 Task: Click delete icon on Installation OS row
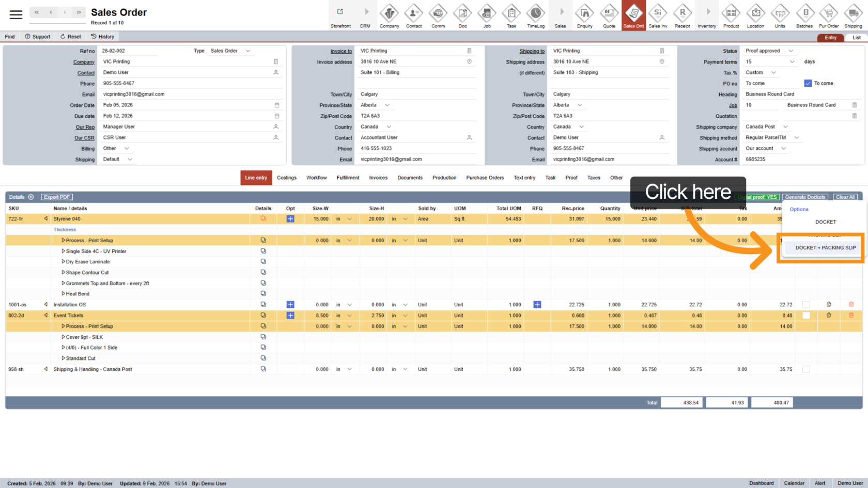pos(851,305)
